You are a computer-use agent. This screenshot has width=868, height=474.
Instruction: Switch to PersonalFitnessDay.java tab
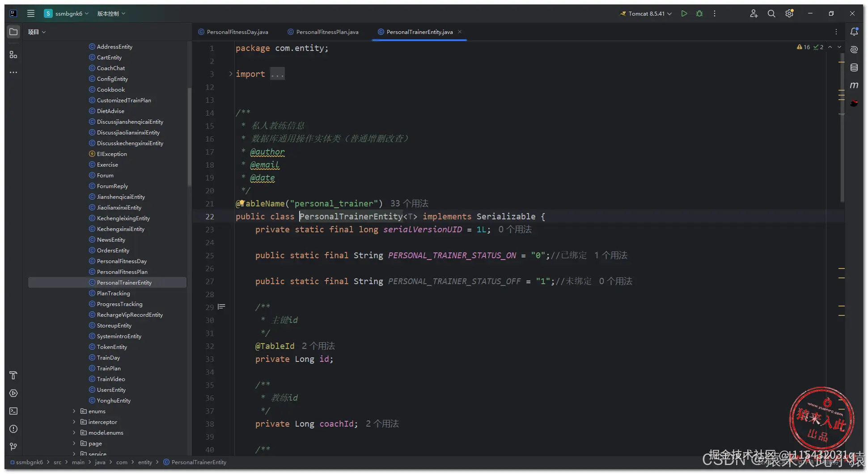233,32
